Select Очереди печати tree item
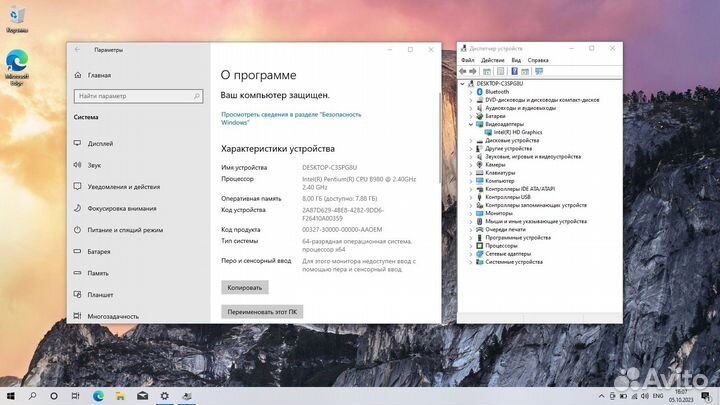 tap(505, 229)
